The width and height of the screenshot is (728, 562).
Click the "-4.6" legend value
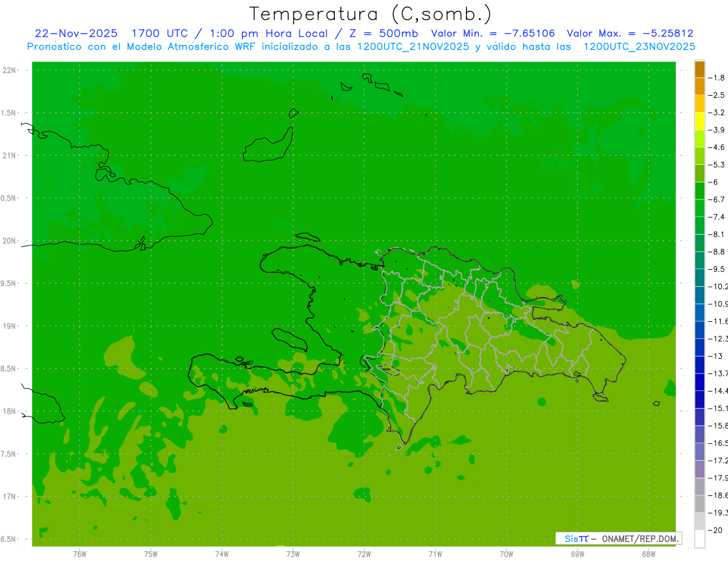point(716,147)
